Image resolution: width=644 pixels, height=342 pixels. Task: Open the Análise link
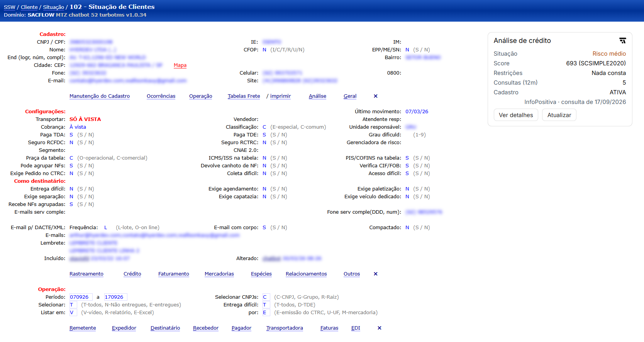[317, 96]
